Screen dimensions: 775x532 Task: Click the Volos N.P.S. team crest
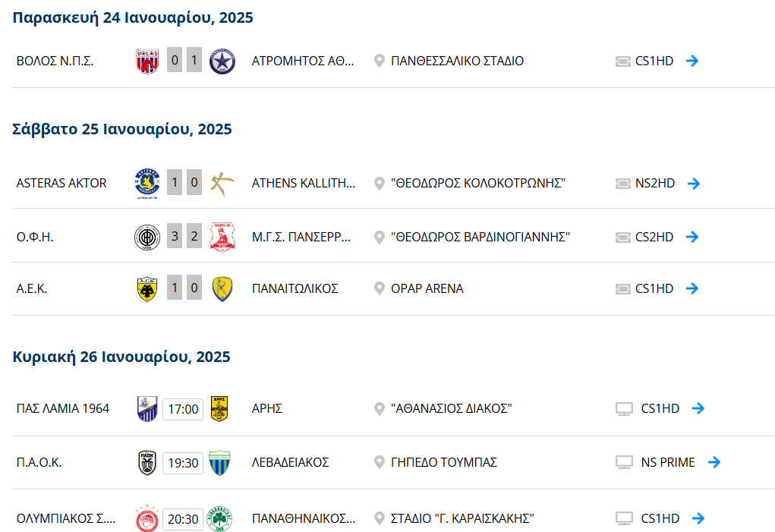[x=147, y=61]
